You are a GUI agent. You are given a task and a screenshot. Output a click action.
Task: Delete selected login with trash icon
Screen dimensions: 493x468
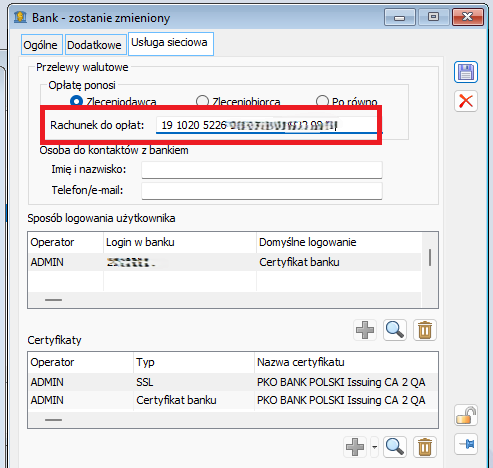coord(425,330)
